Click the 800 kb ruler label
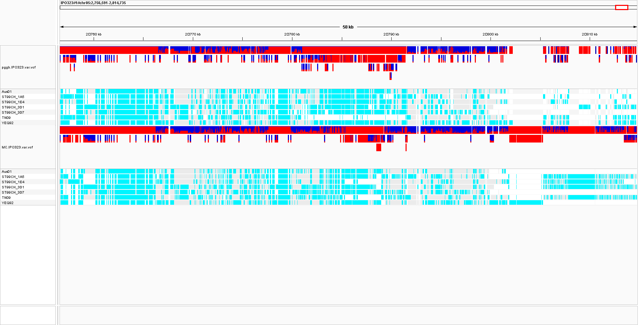The image size is (644, 325). tap(490, 34)
